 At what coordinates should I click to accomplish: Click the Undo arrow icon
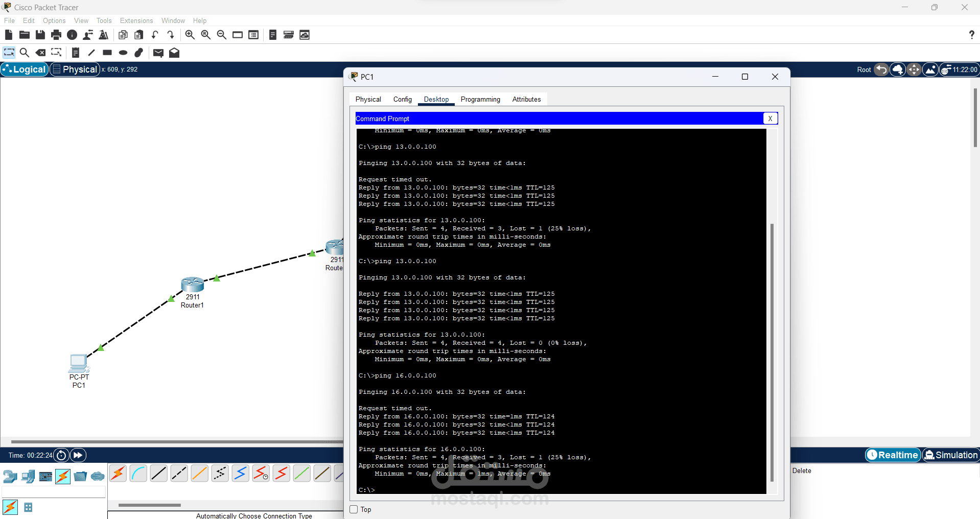155,35
